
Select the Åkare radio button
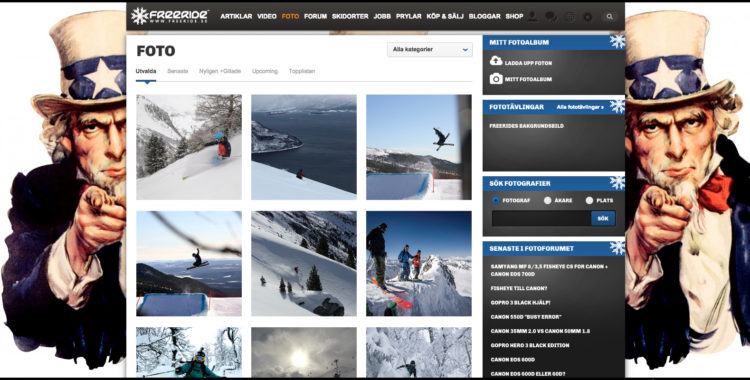click(548, 201)
